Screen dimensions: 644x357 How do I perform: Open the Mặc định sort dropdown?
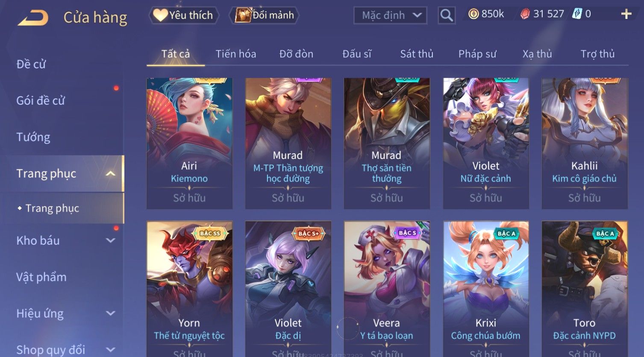click(x=390, y=15)
